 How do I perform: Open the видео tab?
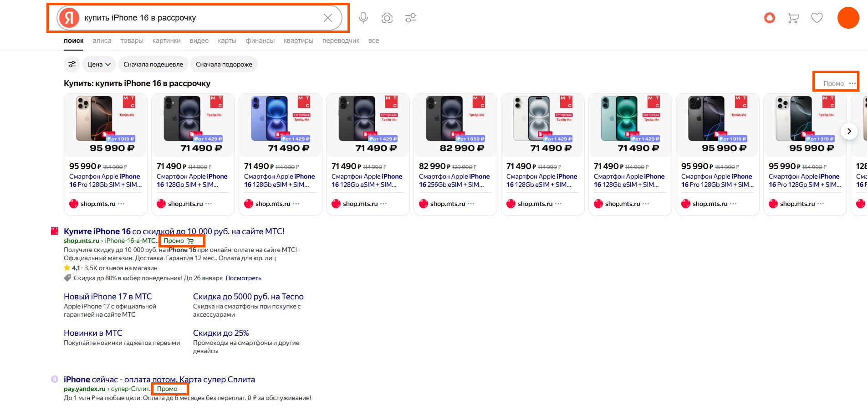coord(199,41)
